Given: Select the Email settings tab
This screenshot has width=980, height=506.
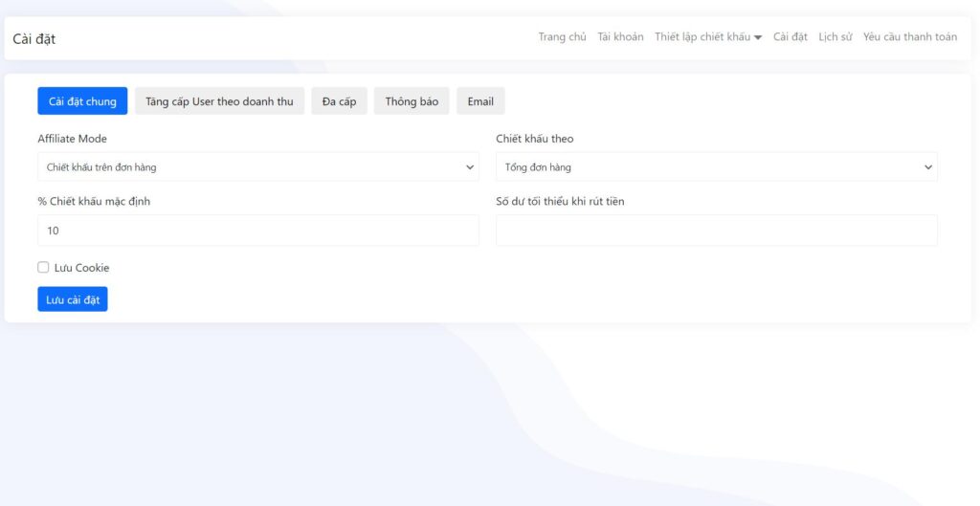Looking at the screenshot, I should tap(480, 101).
